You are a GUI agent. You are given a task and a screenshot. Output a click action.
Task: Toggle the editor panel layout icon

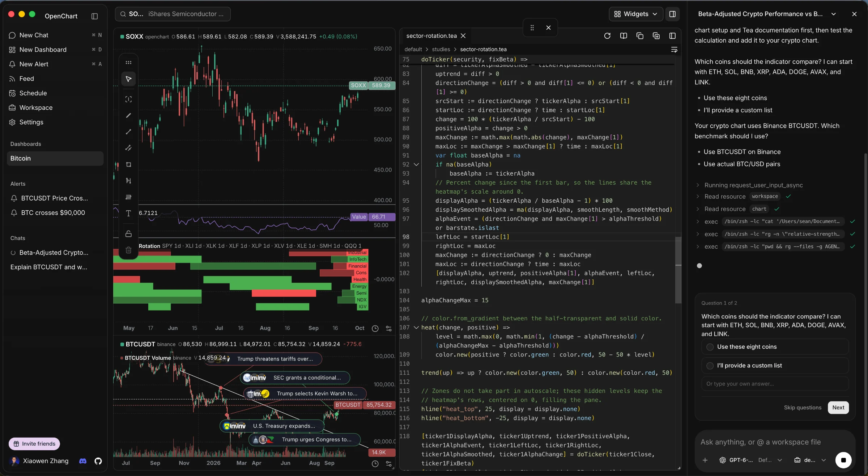pyautogui.click(x=672, y=36)
